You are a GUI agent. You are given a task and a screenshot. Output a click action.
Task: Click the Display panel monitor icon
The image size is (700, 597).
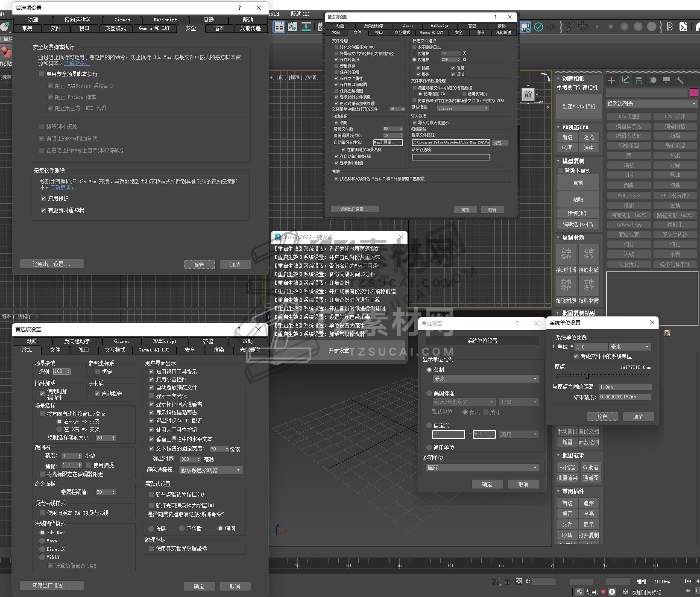[x=666, y=80]
